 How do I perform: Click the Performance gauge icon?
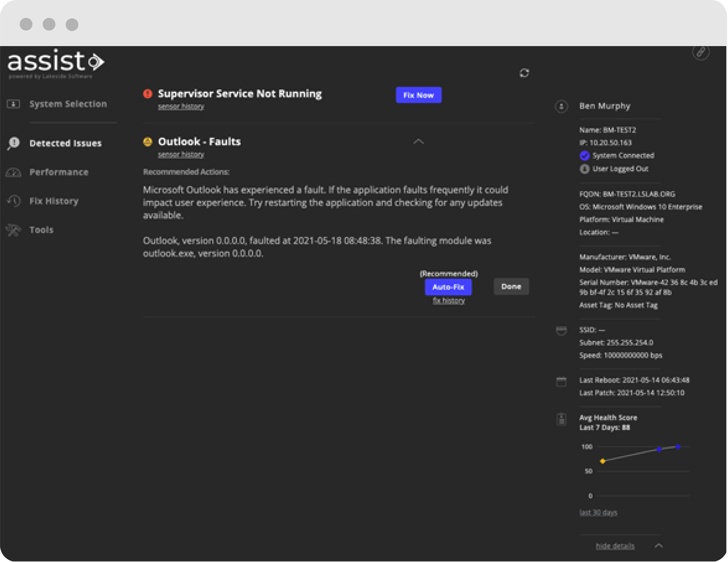(13, 172)
